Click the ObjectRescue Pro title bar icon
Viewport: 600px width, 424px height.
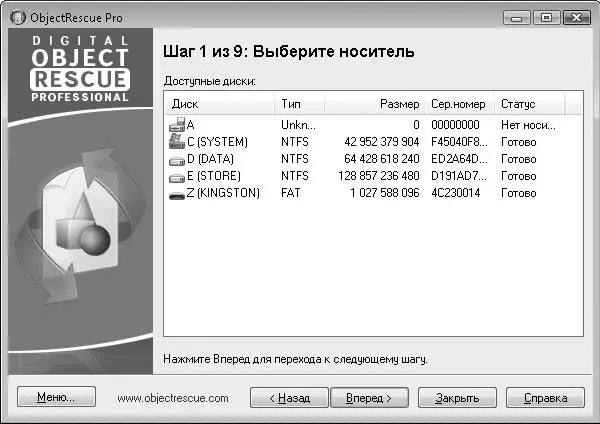pos(17,17)
